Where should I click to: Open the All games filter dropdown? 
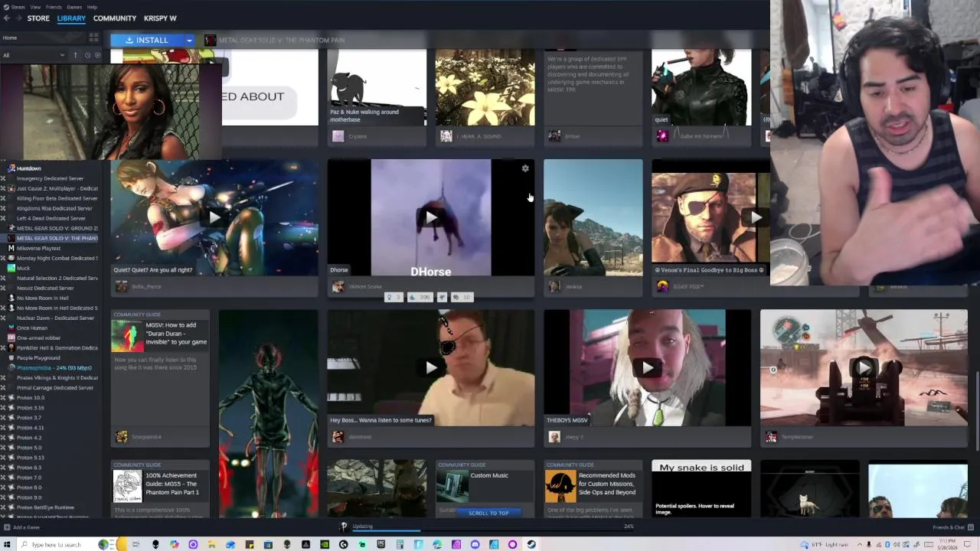[34, 55]
